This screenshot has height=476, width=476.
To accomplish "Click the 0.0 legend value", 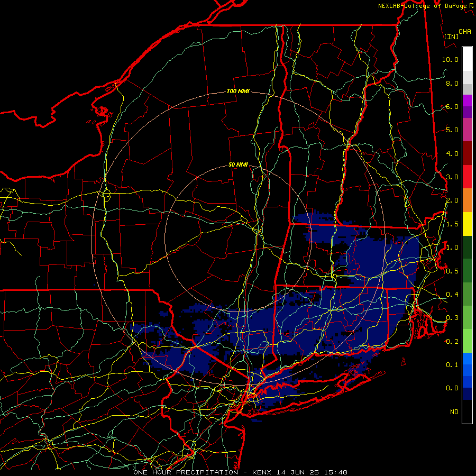I will point(452,388).
